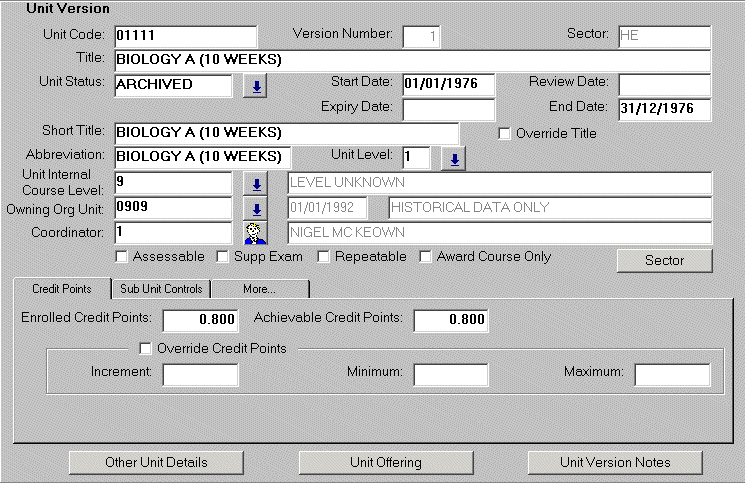This screenshot has width=745, height=483.
Task: Open Unit Version Notes
Action: point(615,462)
